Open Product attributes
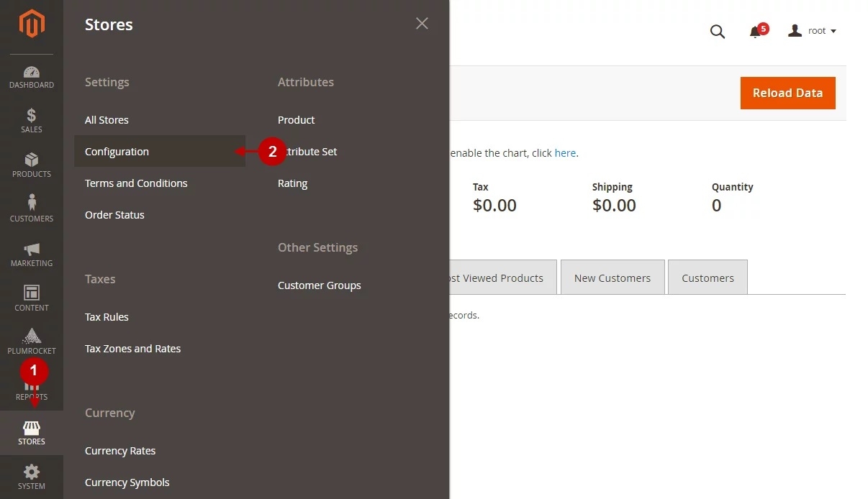Screen dimensions: 868x499 pyautogui.click(x=297, y=120)
